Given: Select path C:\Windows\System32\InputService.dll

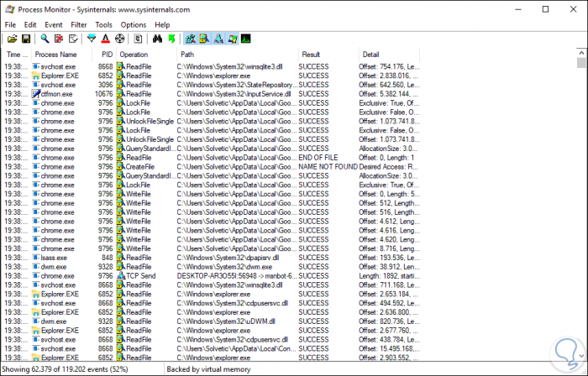Looking at the screenshot, I should tap(234, 94).
